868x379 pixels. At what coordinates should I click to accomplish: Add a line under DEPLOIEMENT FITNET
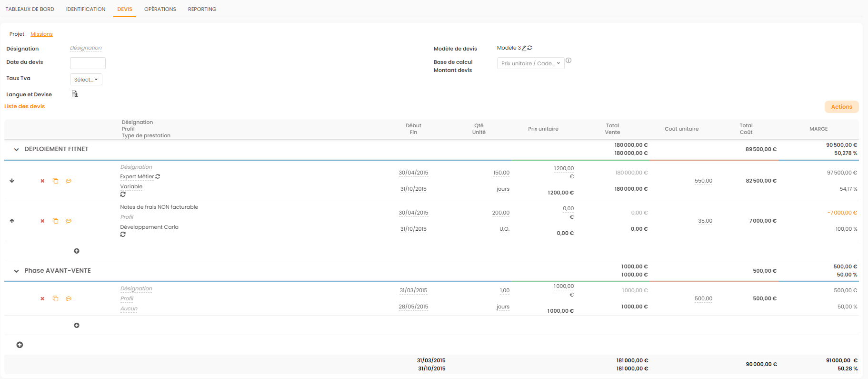pyautogui.click(x=77, y=251)
